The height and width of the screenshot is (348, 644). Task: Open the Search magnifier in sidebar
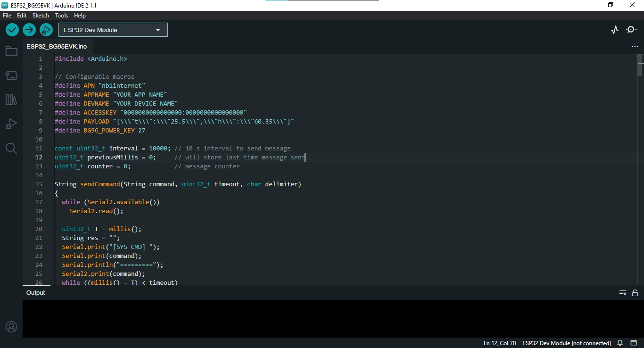tap(11, 149)
